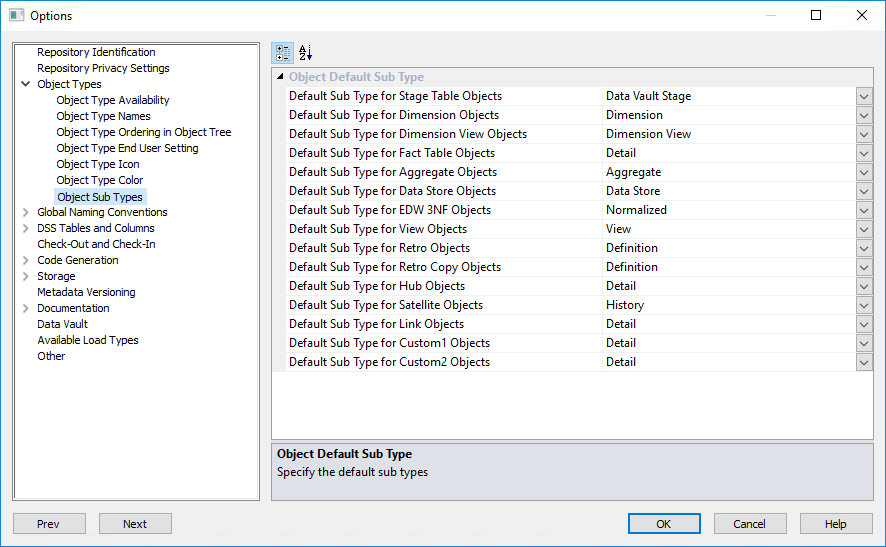Open Satellite Objects sub type dropdown
Screen dimensions: 886x547
click(864, 305)
